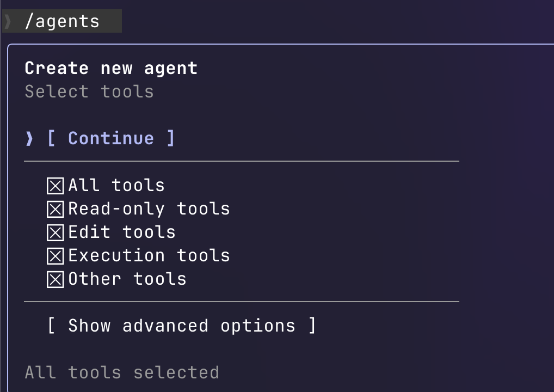Pick the Other tools label text

[127, 279]
